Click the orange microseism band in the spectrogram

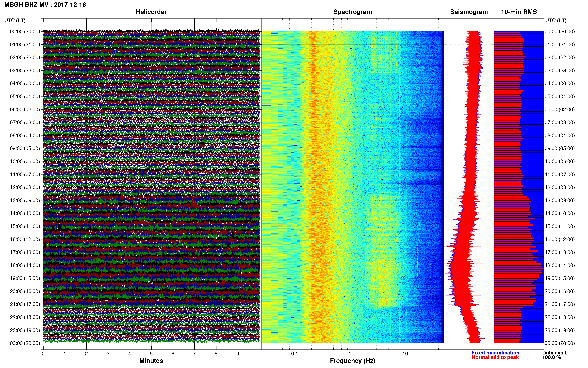pos(316,187)
